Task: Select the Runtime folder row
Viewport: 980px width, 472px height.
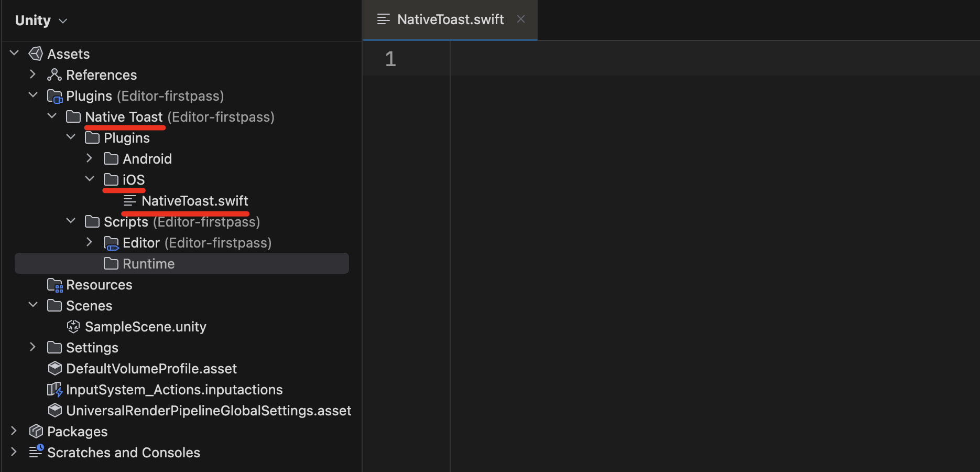Action: pos(182,263)
